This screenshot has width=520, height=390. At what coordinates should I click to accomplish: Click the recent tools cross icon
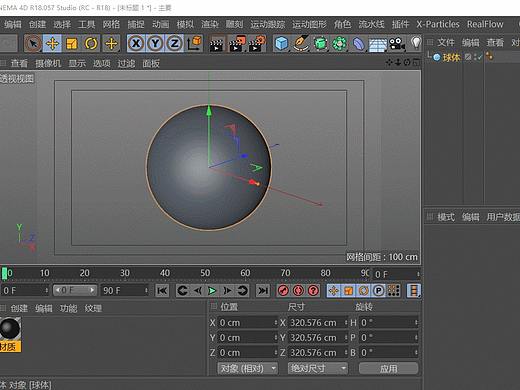tap(111, 43)
